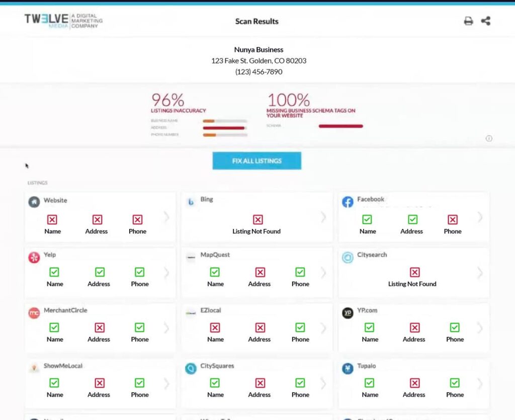Click the Nunya Business name heading
515x420 pixels.
tap(259, 50)
